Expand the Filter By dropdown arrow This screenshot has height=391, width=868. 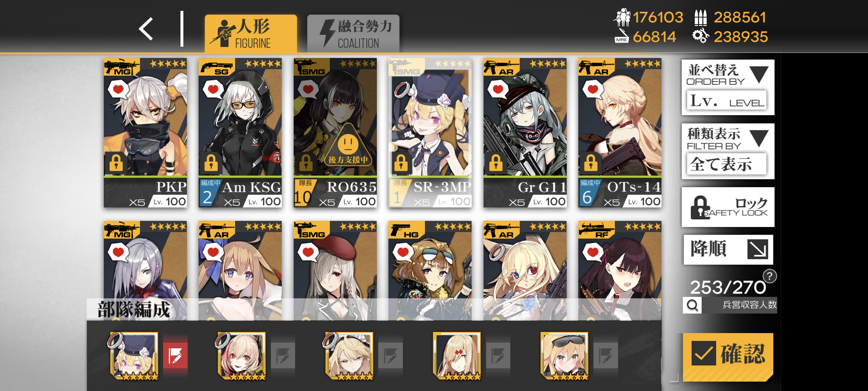(x=759, y=138)
